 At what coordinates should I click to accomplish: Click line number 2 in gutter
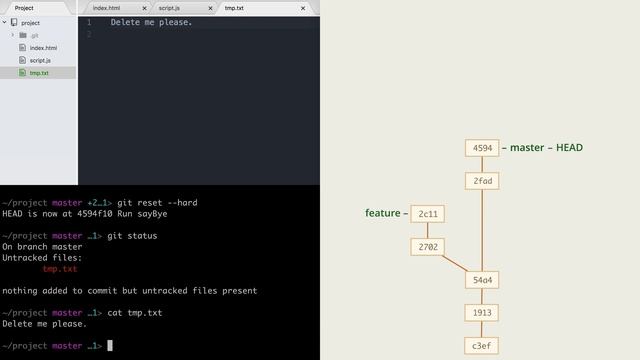click(x=89, y=35)
